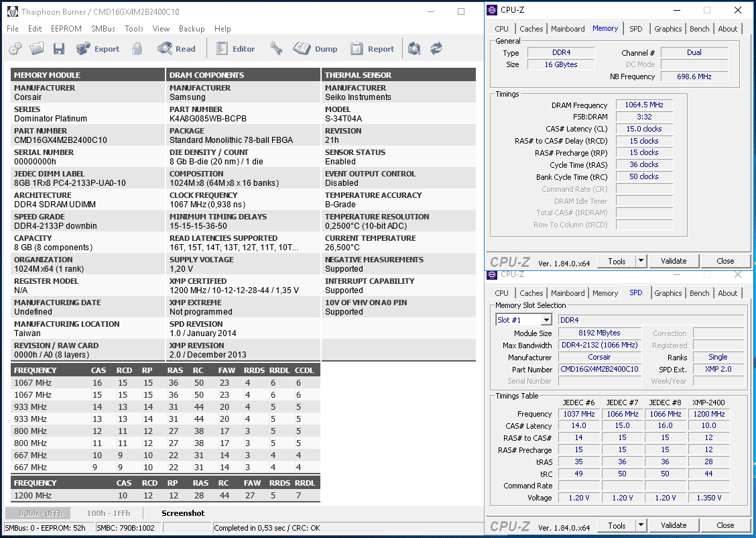Click the current temperature 26,500°C value
756x538 pixels.
(x=342, y=247)
